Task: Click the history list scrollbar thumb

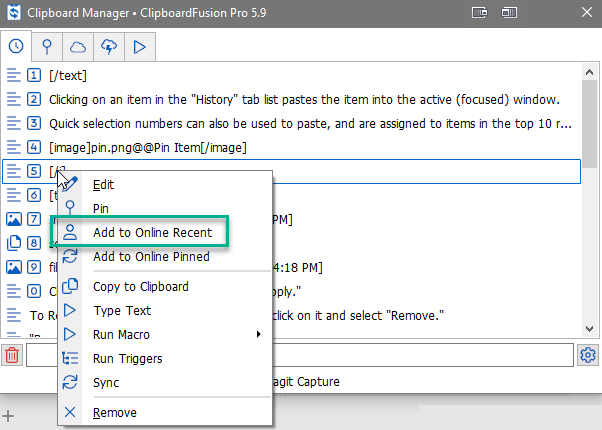Action: [589, 124]
